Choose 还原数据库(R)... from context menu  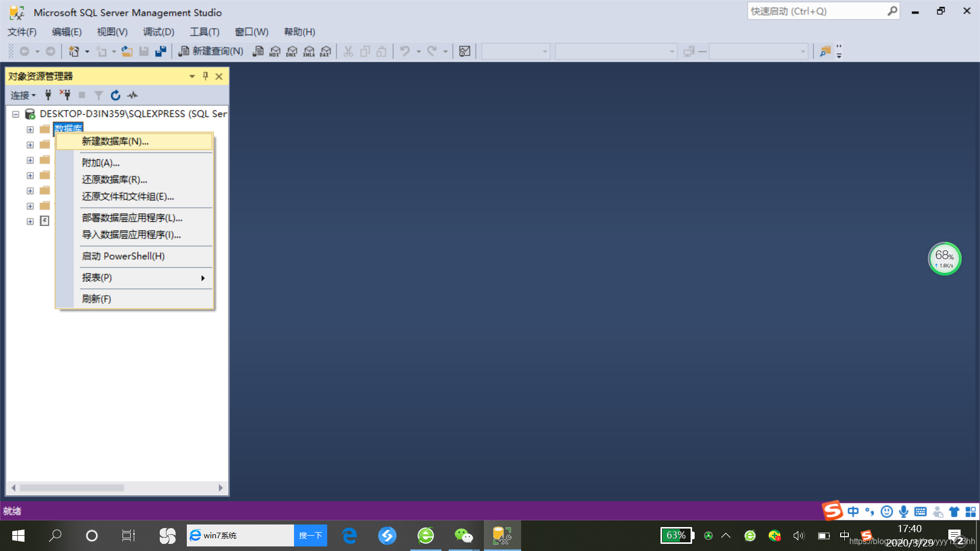(134, 180)
